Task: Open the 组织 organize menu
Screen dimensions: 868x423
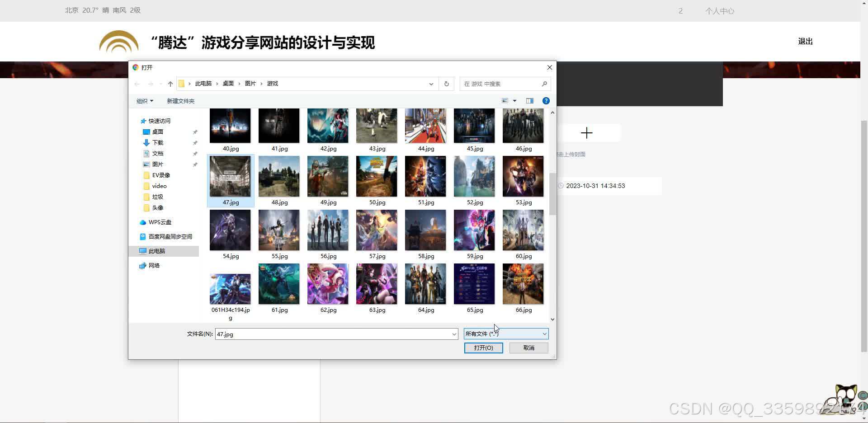Action: (x=145, y=101)
